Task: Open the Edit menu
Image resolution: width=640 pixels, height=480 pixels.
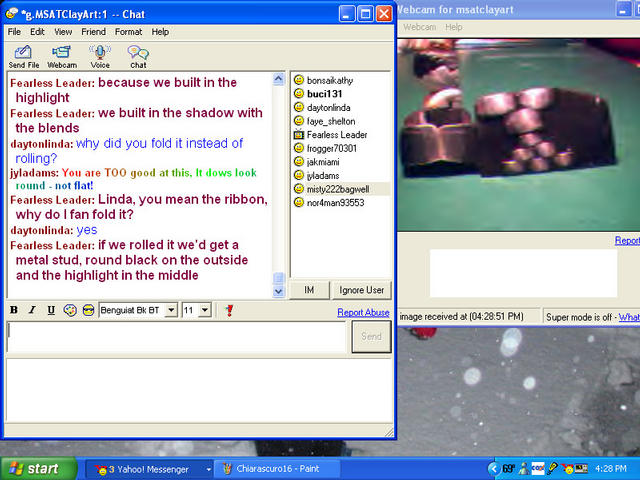Action: click(37, 32)
